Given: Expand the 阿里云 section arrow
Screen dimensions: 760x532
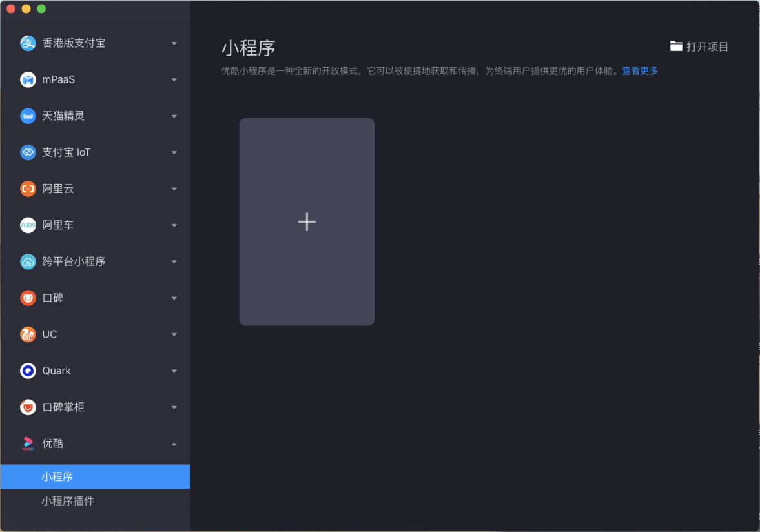Looking at the screenshot, I should click(174, 189).
